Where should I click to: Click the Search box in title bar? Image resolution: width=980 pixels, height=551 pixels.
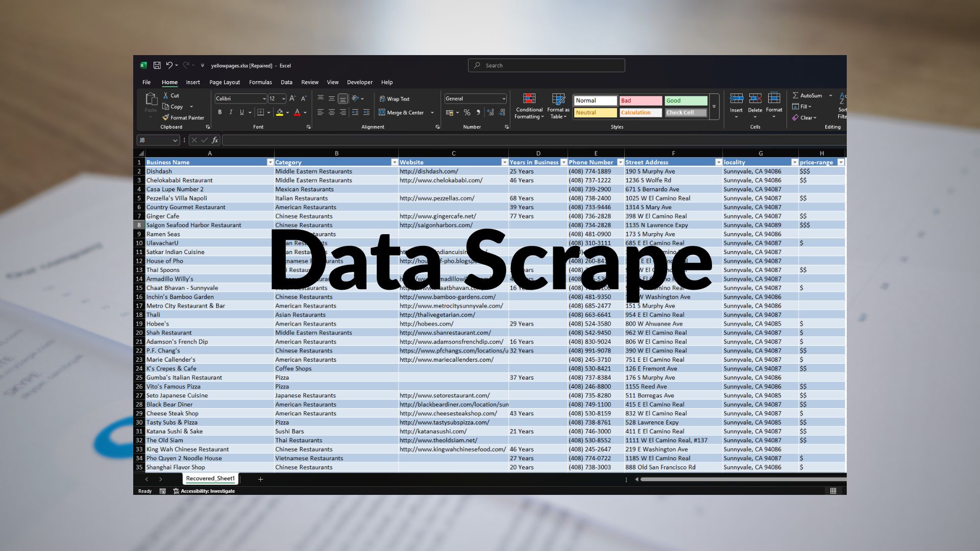pyautogui.click(x=546, y=65)
